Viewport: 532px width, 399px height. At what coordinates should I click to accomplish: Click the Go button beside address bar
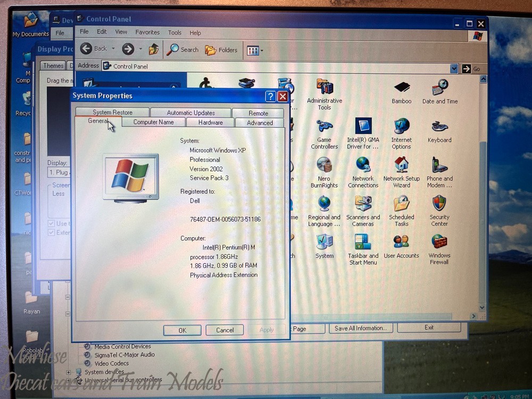[471, 69]
